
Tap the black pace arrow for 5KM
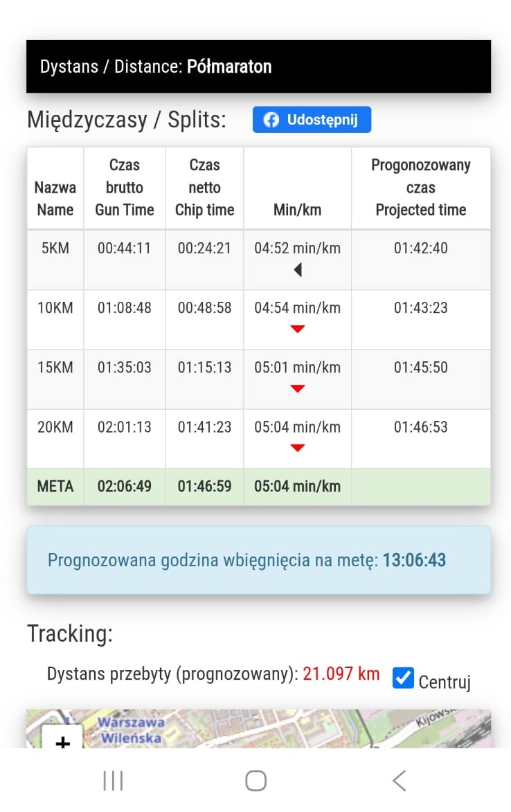click(x=298, y=270)
